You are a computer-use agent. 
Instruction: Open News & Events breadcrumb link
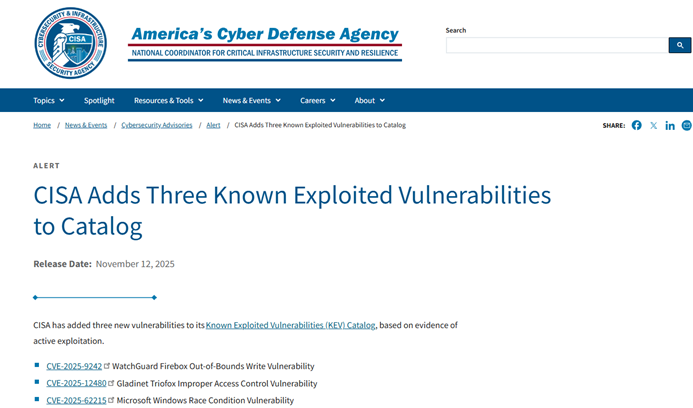point(86,125)
